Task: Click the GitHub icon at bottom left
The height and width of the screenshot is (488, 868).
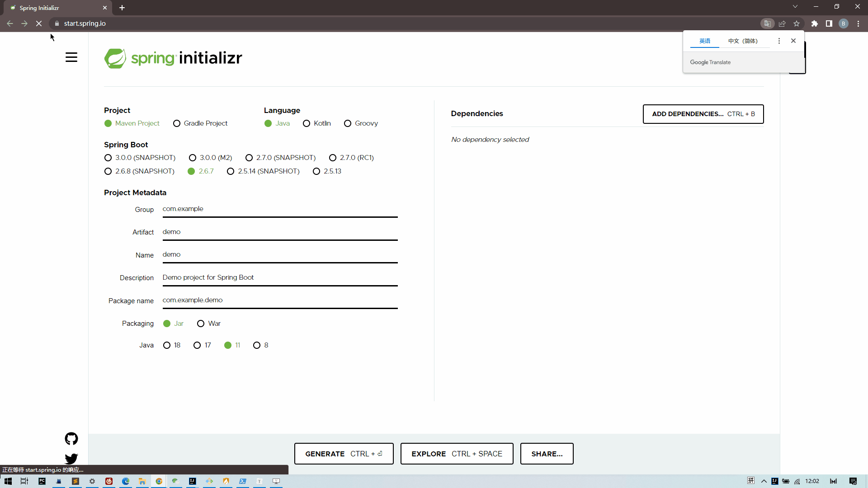Action: coord(71,439)
